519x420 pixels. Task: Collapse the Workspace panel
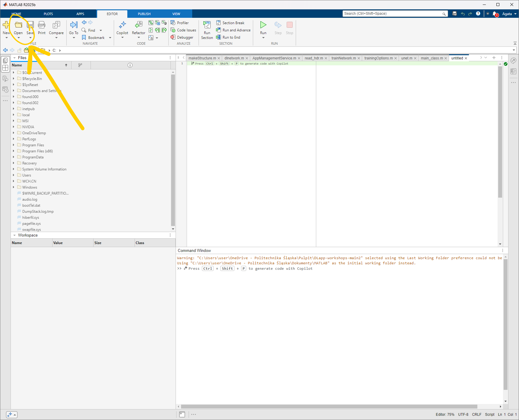point(14,235)
